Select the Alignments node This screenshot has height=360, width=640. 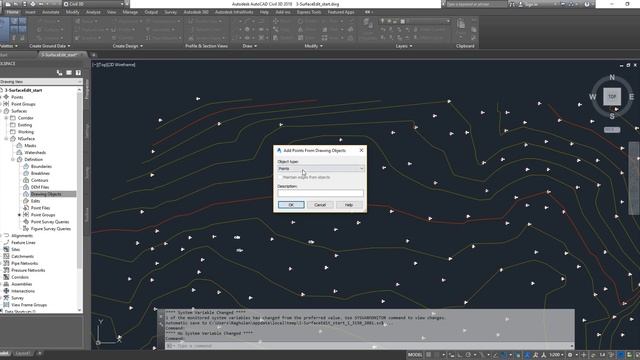coord(22,236)
